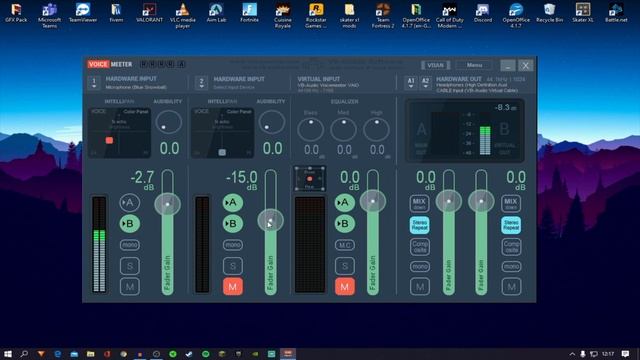The width and height of the screenshot is (640, 360).
Task: Open Hardware Input 1 device selector
Action: [94, 82]
